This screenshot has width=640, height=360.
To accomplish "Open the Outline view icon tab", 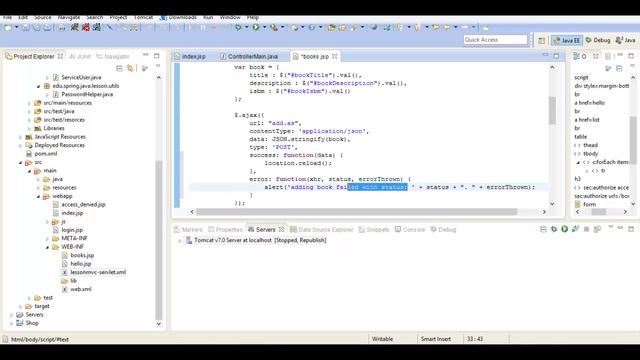I will tap(580, 56).
